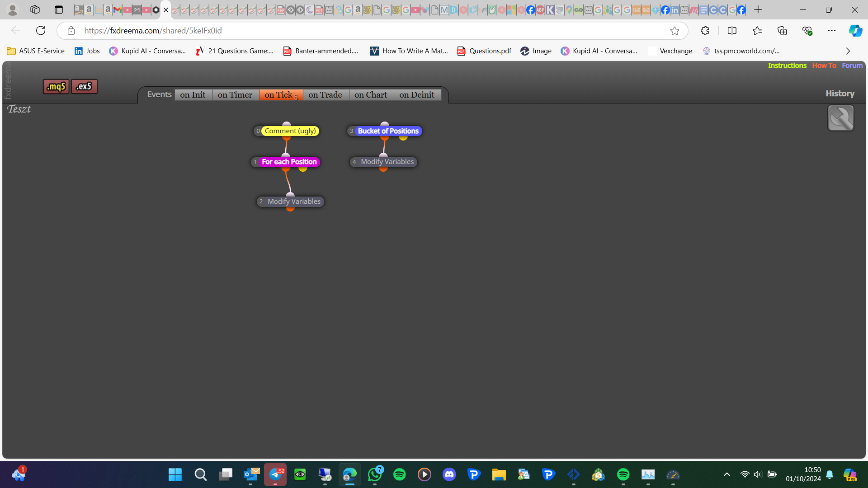Click the yellow output dot of For each Position

[303, 169]
